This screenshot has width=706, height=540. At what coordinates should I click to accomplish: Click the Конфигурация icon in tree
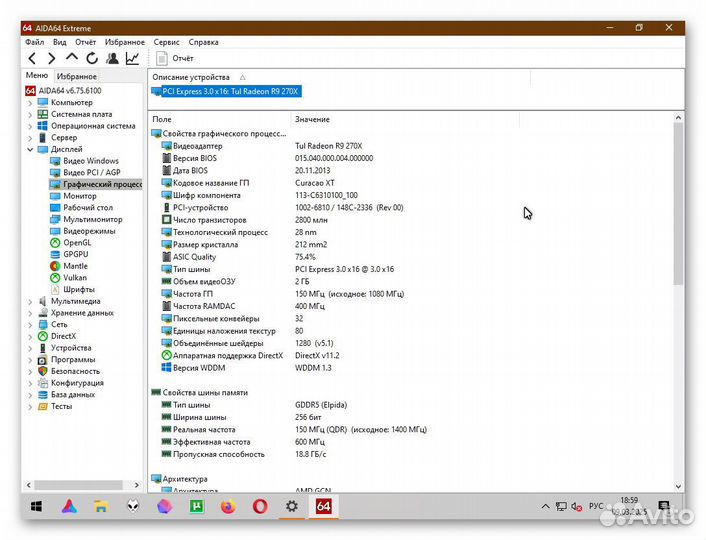pyautogui.click(x=43, y=383)
